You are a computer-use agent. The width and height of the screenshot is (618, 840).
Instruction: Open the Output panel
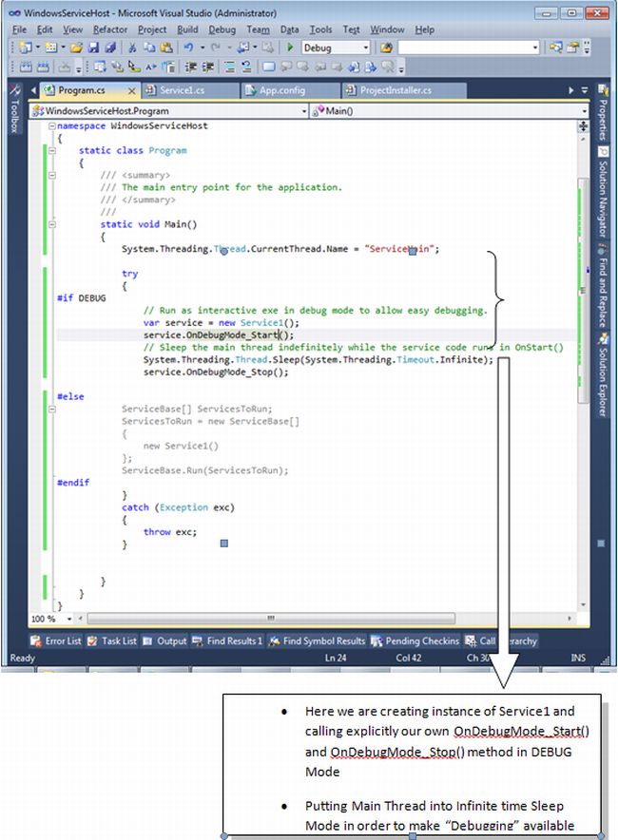[x=165, y=640]
